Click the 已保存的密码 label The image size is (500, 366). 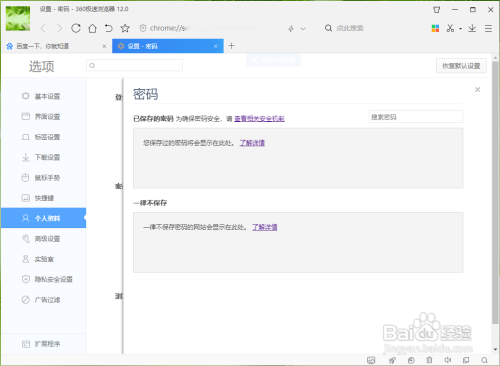[153, 119]
